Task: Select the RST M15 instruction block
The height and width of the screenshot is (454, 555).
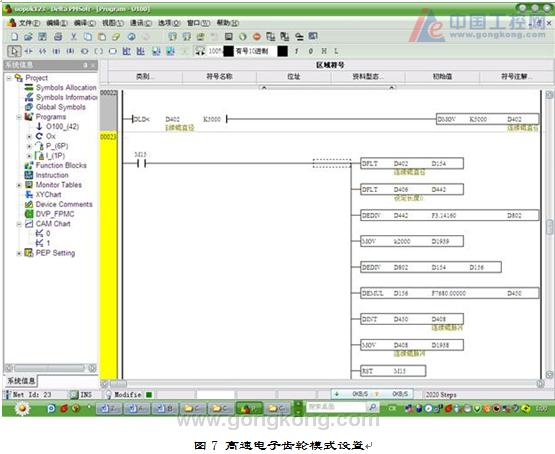Action: coord(393,371)
